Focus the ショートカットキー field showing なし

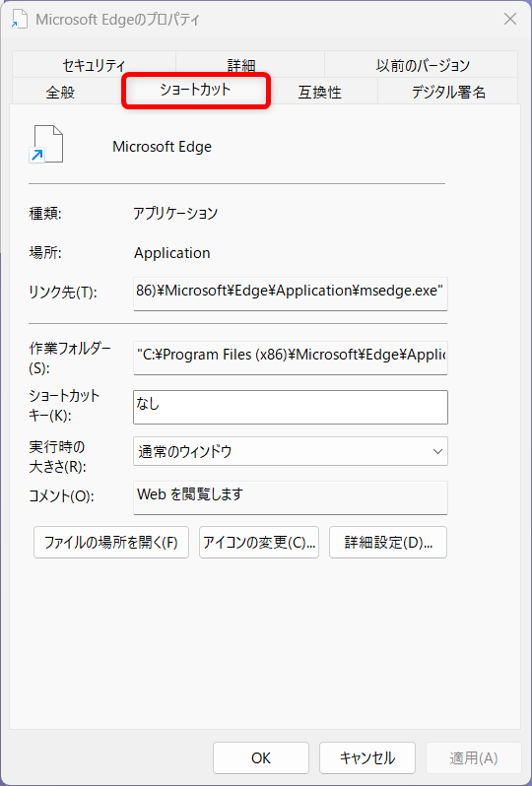tap(291, 408)
